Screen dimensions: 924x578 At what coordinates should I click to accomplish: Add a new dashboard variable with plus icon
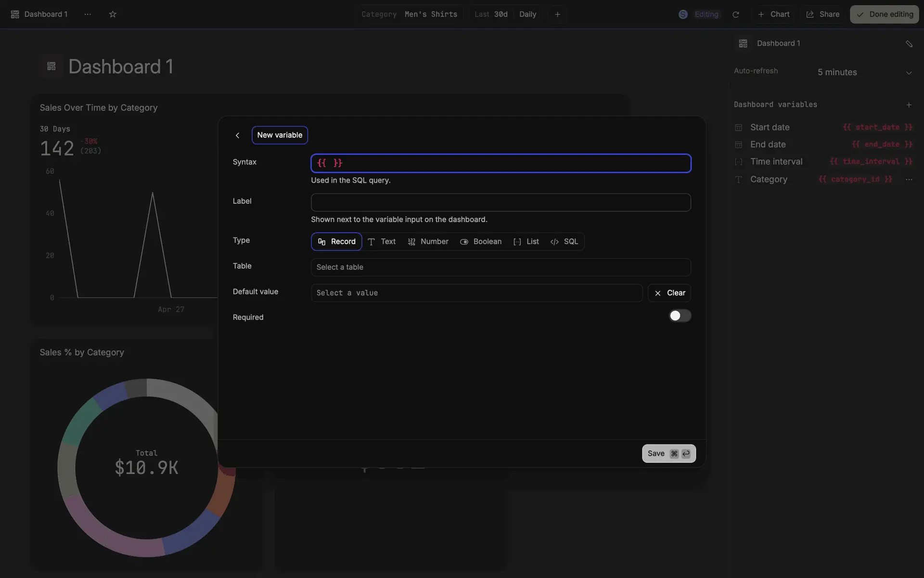909,105
